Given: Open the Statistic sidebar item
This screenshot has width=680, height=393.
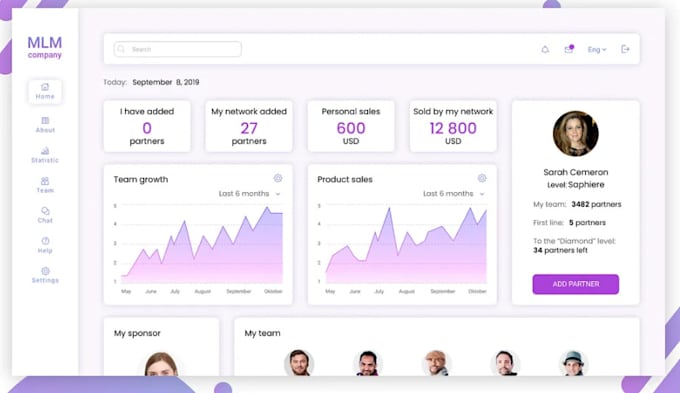Looking at the screenshot, I should (45, 155).
